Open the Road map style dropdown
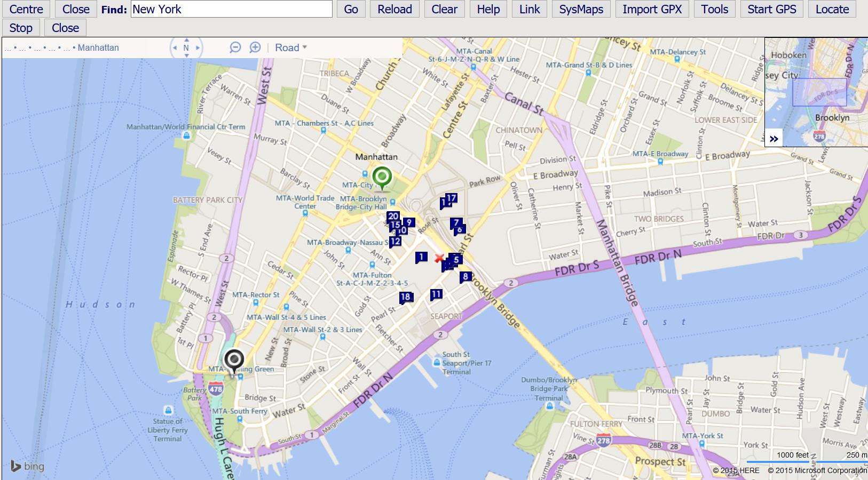This screenshot has height=480, width=868. pos(291,47)
